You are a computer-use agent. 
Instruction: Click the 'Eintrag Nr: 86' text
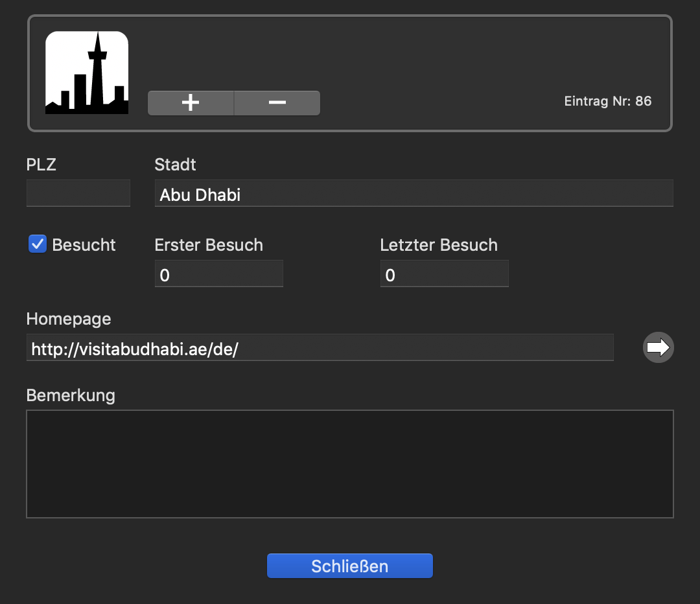coord(607,101)
